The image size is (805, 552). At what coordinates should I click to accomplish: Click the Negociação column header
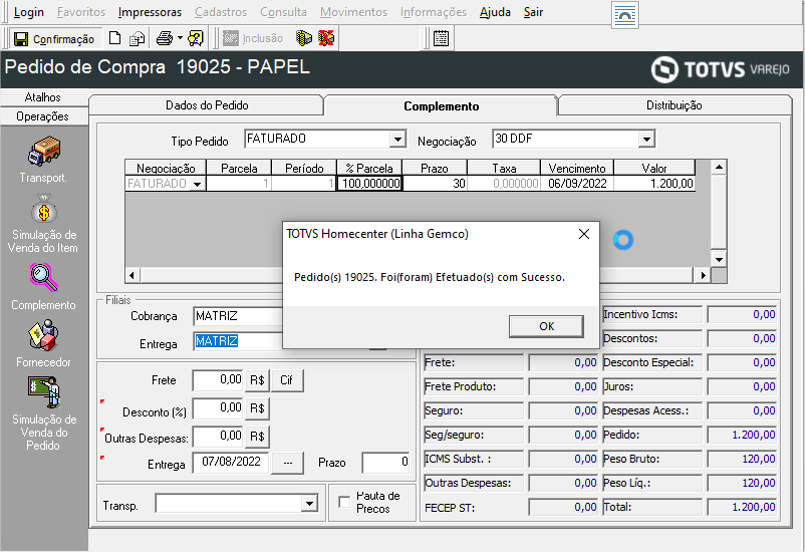(165, 168)
